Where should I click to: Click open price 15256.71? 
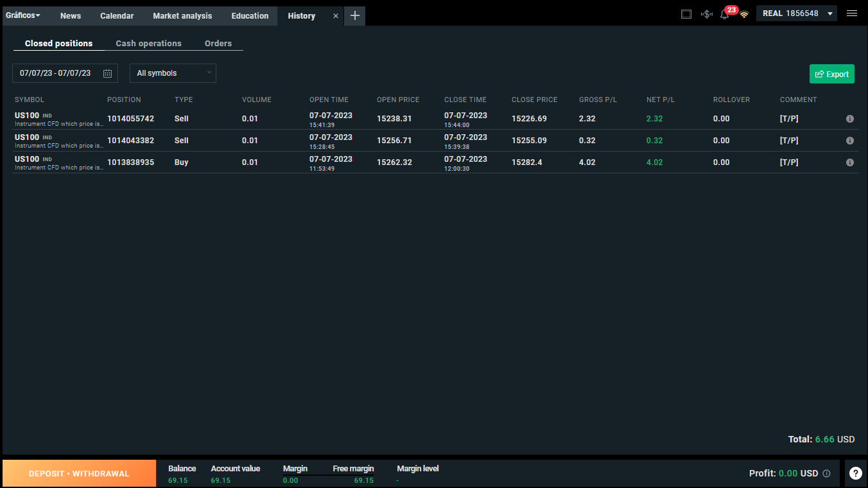[x=394, y=141]
